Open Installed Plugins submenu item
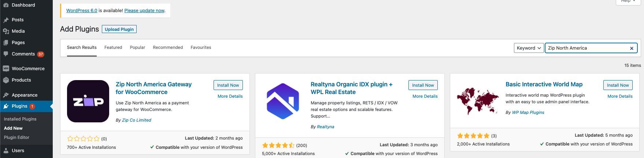Viewport: 644px width, 158px height. [x=20, y=119]
